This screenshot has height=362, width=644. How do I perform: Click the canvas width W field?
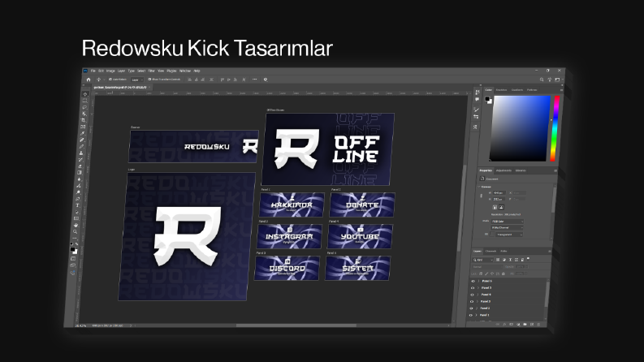tap(499, 193)
